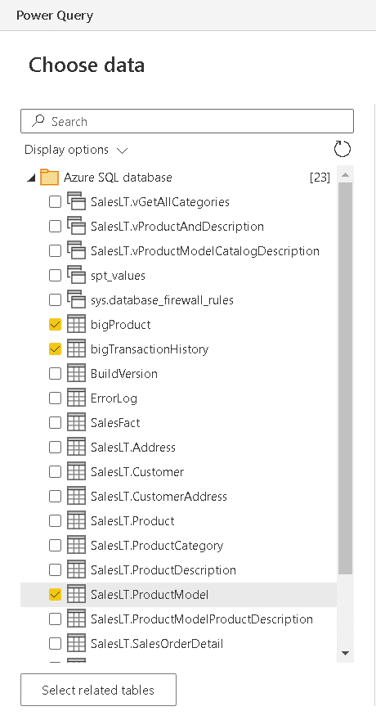Click the table icon for SalesLT.ProductDescription
The height and width of the screenshot is (720, 376).
click(x=76, y=570)
